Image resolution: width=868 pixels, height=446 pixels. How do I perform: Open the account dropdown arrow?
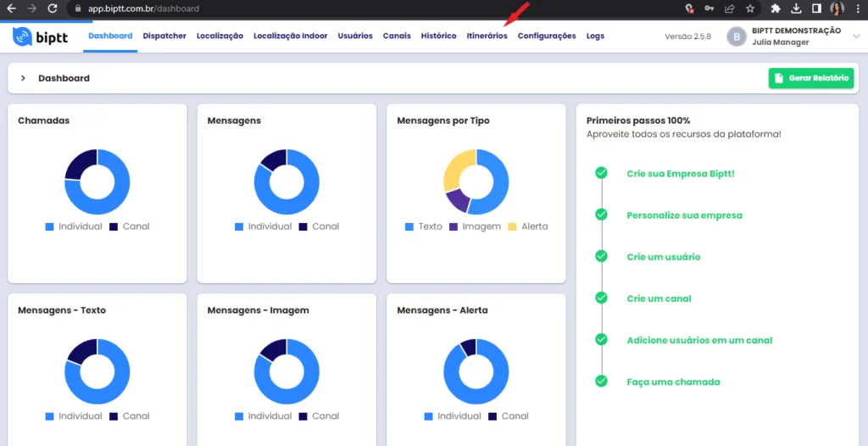tap(856, 36)
